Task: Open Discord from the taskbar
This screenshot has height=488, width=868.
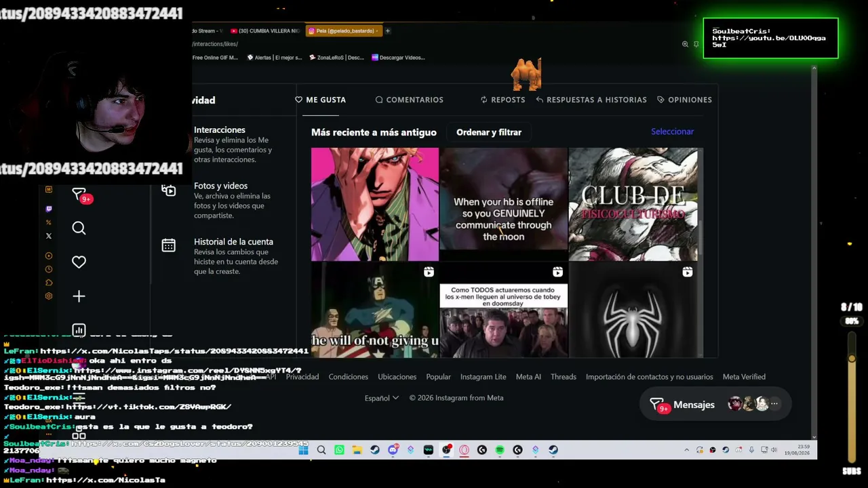Action: pos(393,449)
